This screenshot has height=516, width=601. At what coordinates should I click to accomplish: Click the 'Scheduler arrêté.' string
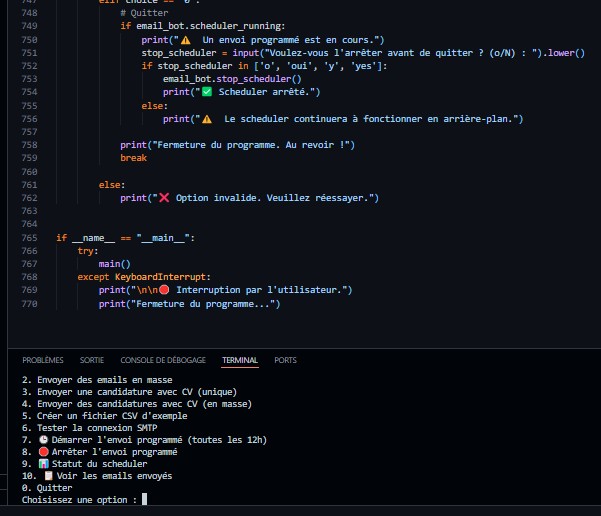[x=266, y=92]
